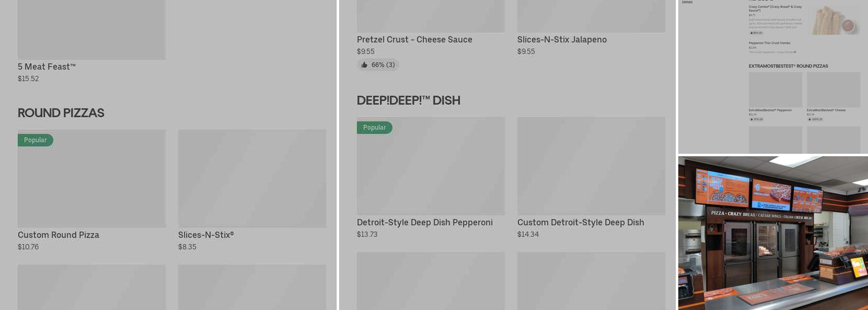The height and width of the screenshot is (310, 868).
Task: Open Detroit-Style Deep Dish Pepperoni title
Action: point(425,223)
